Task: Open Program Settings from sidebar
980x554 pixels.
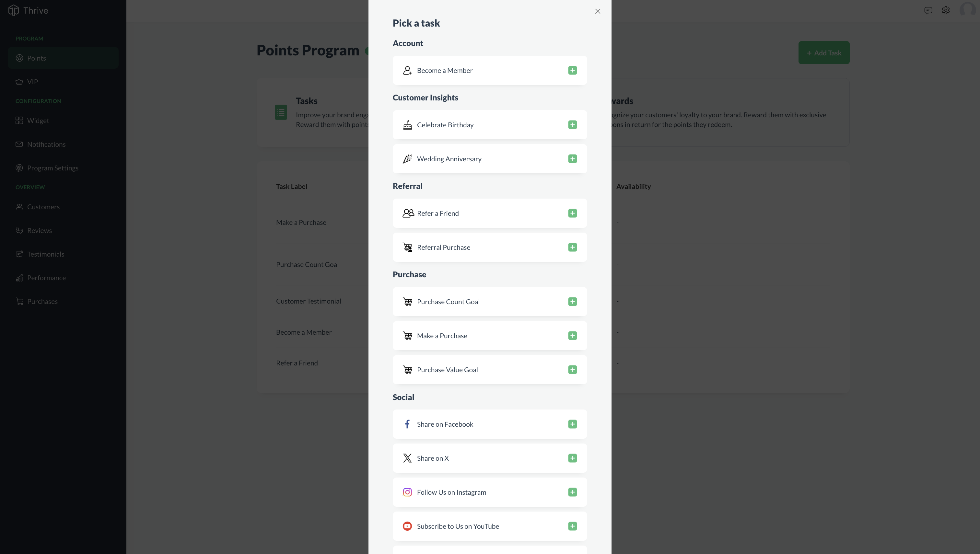Action: pos(52,168)
